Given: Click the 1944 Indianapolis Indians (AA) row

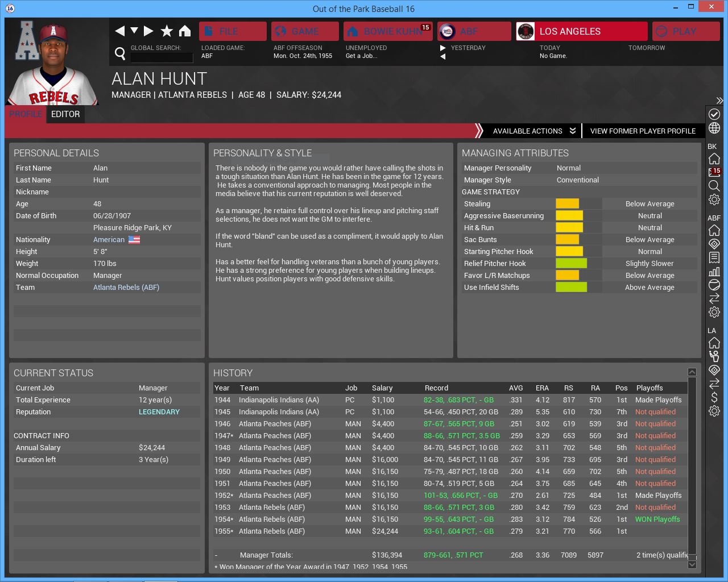Looking at the screenshot, I should click(x=450, y=400).
